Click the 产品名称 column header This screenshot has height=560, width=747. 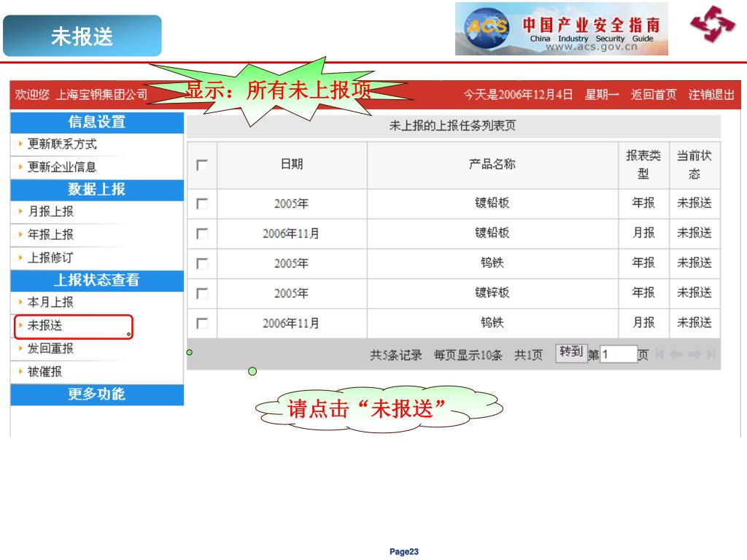click(492, 164)
